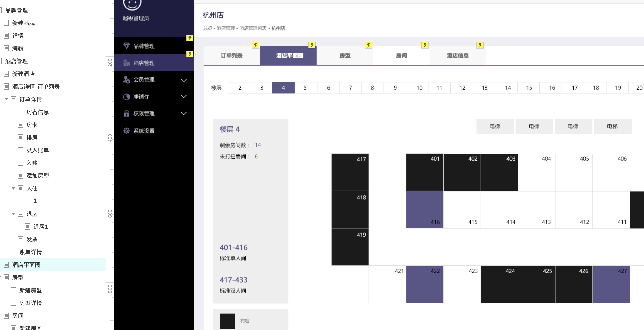Click the diamond icon beside 品牌管理
The width and height of the screenshot is (644, 330).
(126, 46)
